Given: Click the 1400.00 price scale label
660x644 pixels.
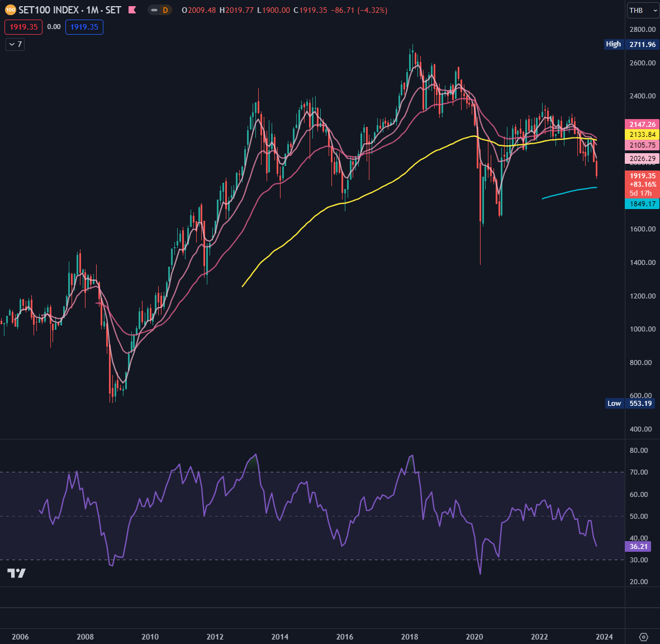Looking at the screenshot, I should 643,262.
